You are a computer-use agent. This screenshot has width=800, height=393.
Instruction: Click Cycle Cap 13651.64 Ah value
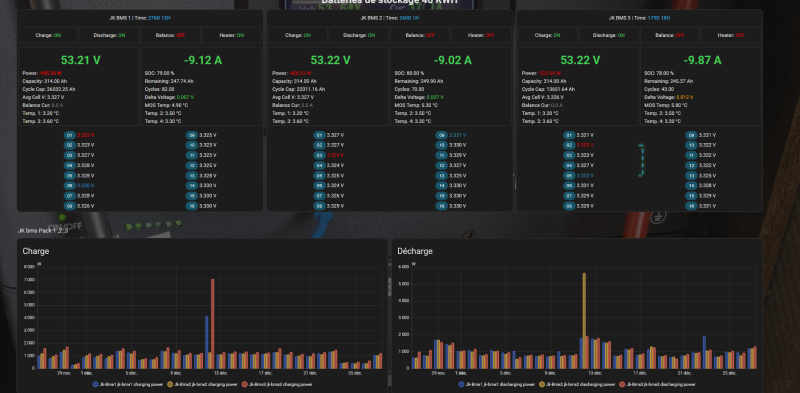548,89
